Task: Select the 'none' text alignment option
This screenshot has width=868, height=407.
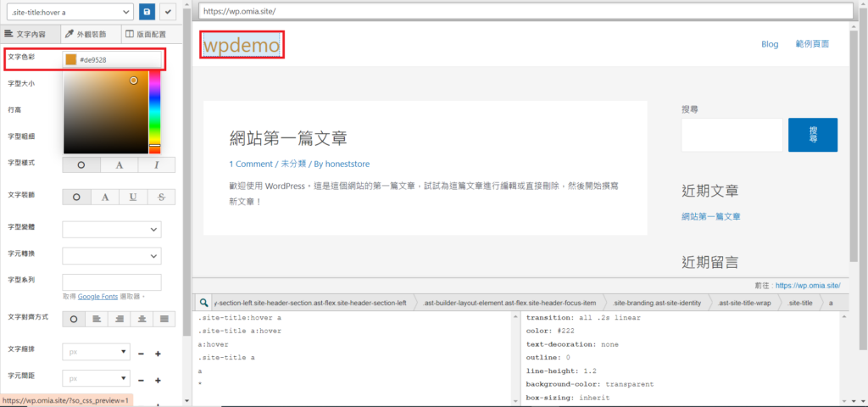Action: pyautogui.click(x=74, y=319)
